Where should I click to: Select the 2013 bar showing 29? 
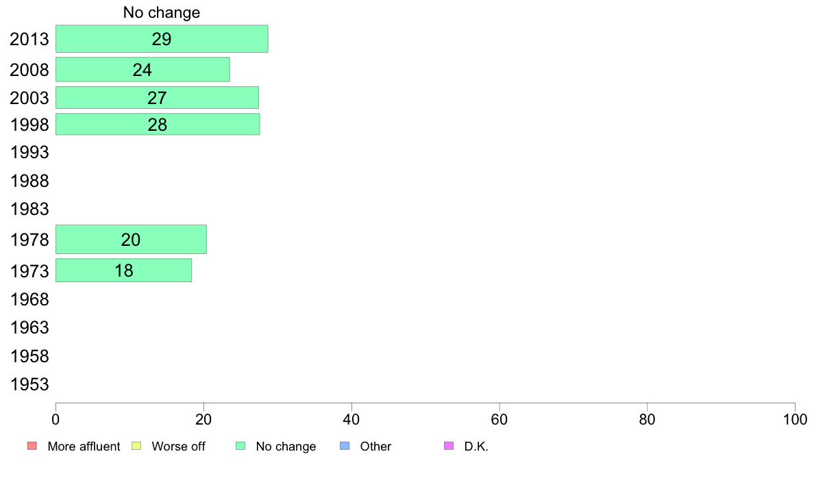click(x=162, y=39)
